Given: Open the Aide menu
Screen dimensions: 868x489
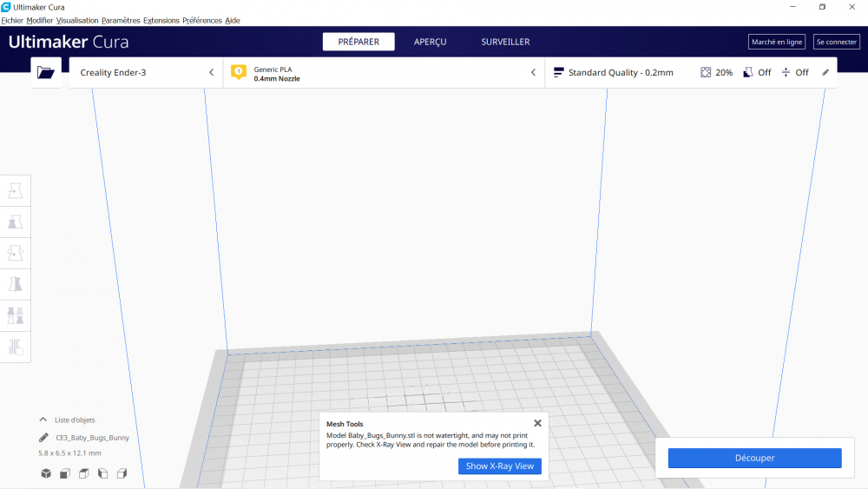Looking at the screenshot, I should pos(233,21).
